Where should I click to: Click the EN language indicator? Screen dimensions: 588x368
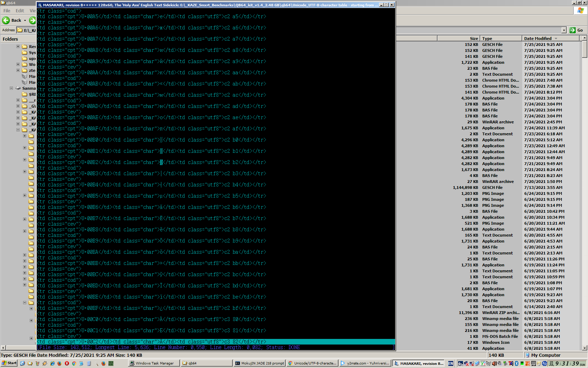(451, 363)
